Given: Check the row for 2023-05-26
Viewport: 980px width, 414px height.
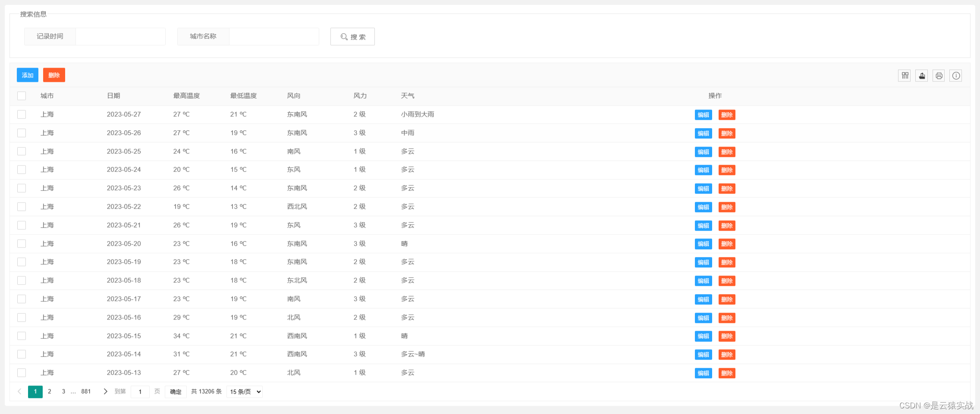Looking at the screenshot, I should [x=22, y=133].
